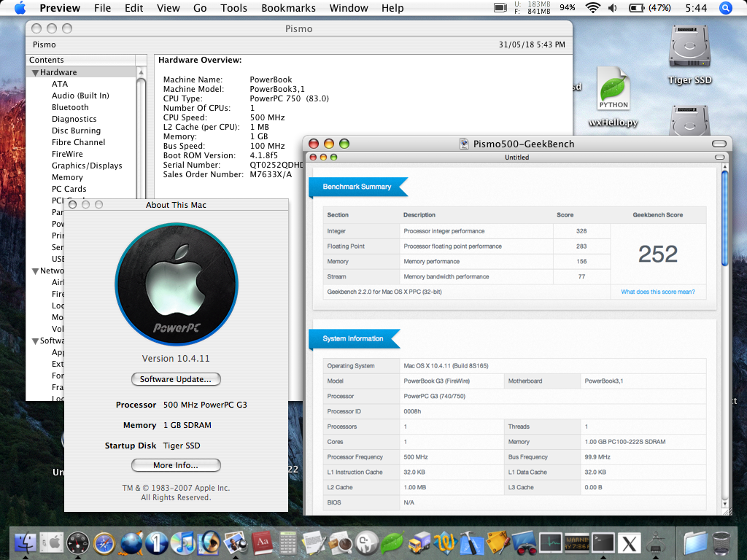
Task: Launch iTunes from the dock
Action: coord(183,542)
